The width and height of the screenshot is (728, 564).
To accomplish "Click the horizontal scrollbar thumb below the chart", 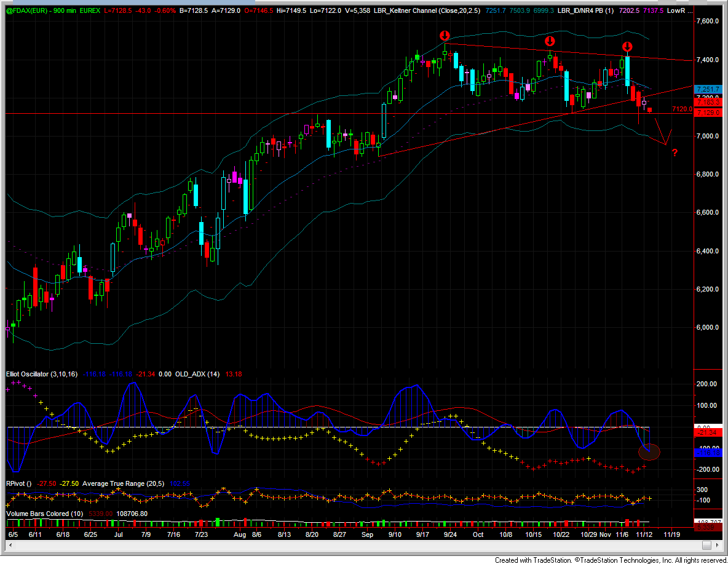I will pyautogui.click(x=706, y=544).
